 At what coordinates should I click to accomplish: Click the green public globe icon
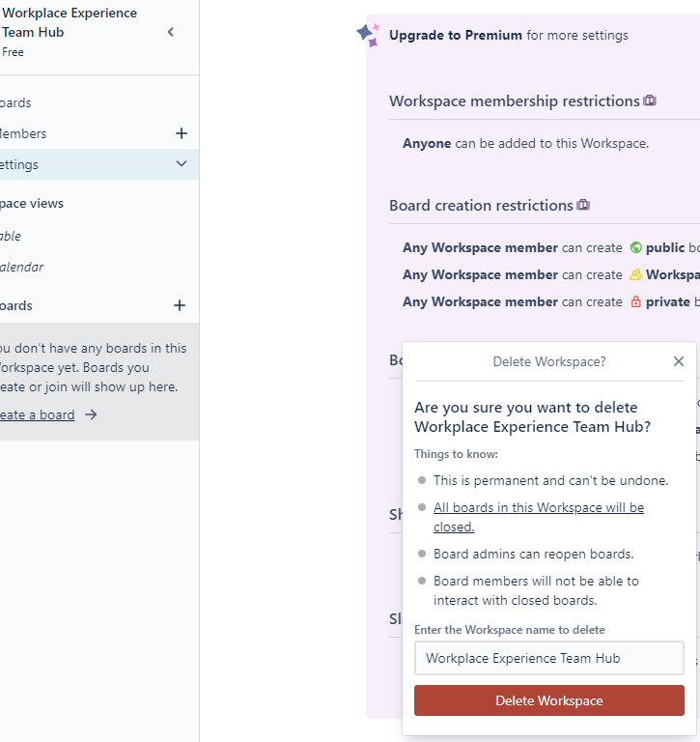coord(635,247)
